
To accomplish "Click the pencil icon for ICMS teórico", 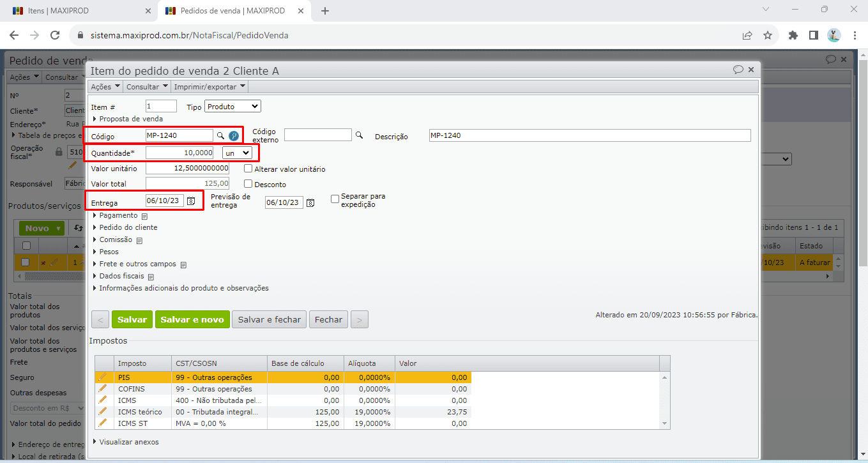I will point(102,411).
